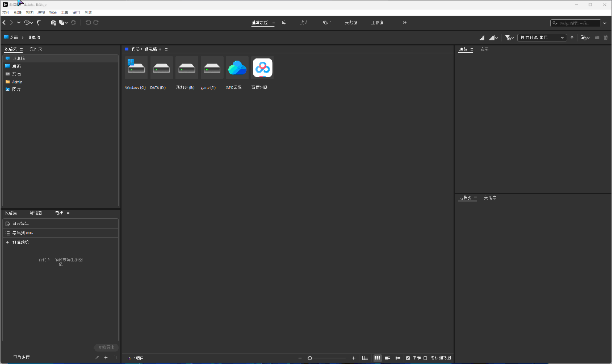Viewport: 612px width, 364px height.
Task: Decrease thumbnail size with minus icon
Action: 300,358
